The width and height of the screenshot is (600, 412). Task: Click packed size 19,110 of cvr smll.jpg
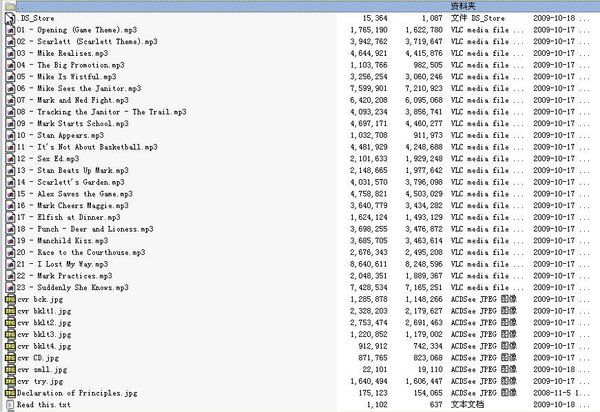(x=430, y=370)
